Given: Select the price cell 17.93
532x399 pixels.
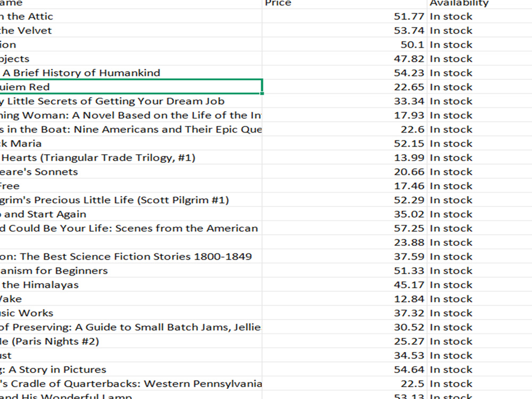Looking at the screenshot, I should coord(344,115).
